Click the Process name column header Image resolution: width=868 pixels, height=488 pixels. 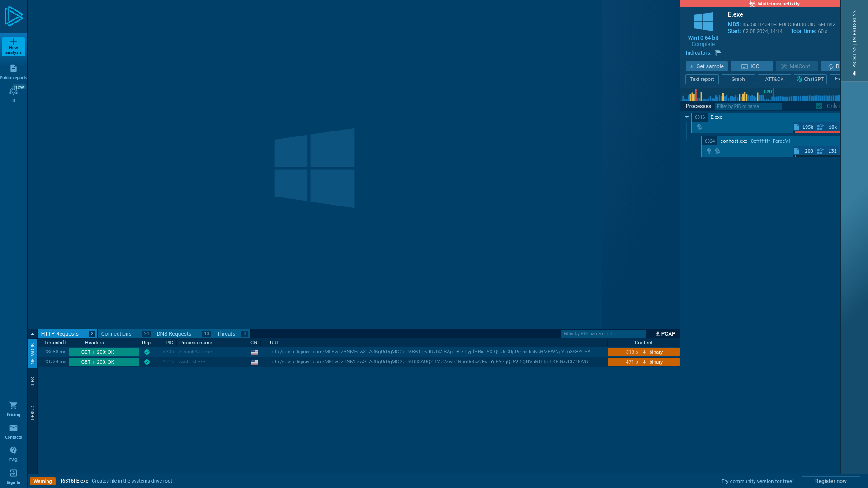coord(195,343)
